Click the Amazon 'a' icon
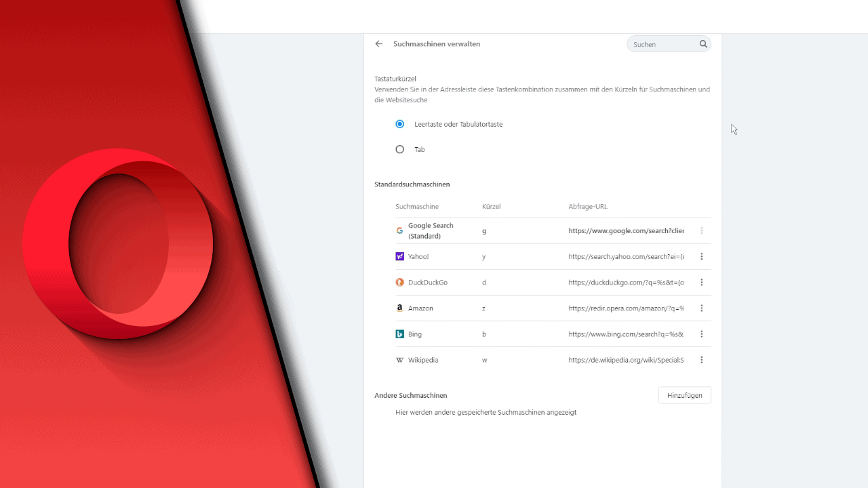868x488 pixels. 400,308
